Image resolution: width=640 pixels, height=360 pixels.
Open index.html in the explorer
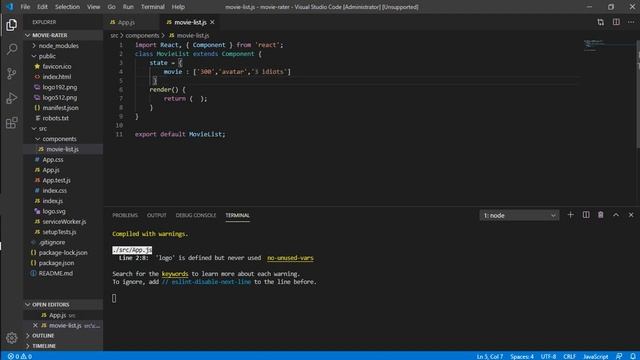[63, 77]
